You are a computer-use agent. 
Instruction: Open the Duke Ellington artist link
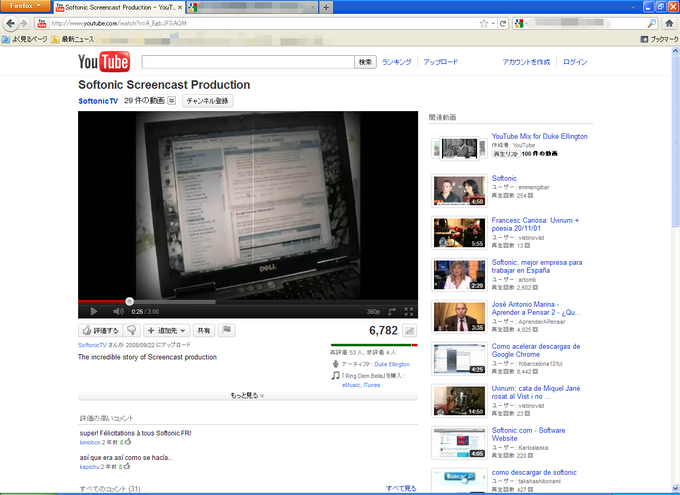click(x=392, y=364)
